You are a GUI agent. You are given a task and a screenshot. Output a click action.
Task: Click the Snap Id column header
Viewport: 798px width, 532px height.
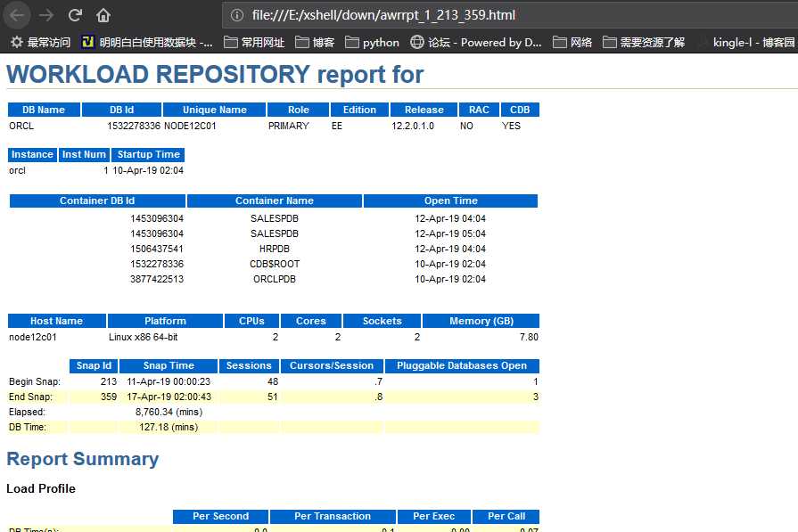(94, 365)
